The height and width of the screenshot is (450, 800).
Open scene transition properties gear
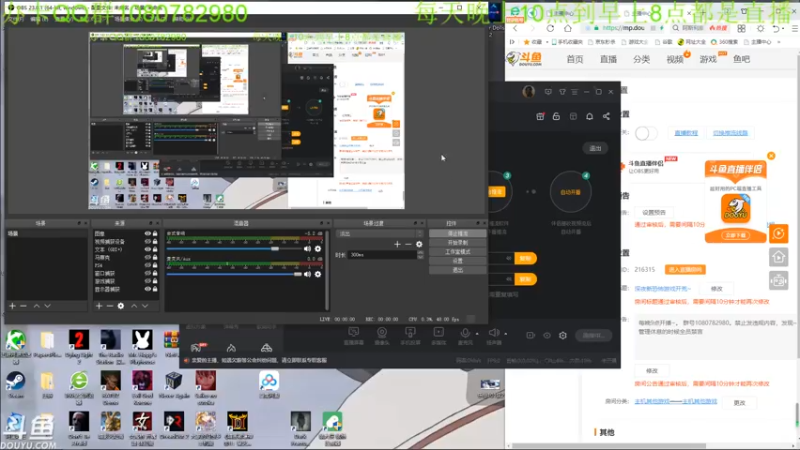[419, 244]
